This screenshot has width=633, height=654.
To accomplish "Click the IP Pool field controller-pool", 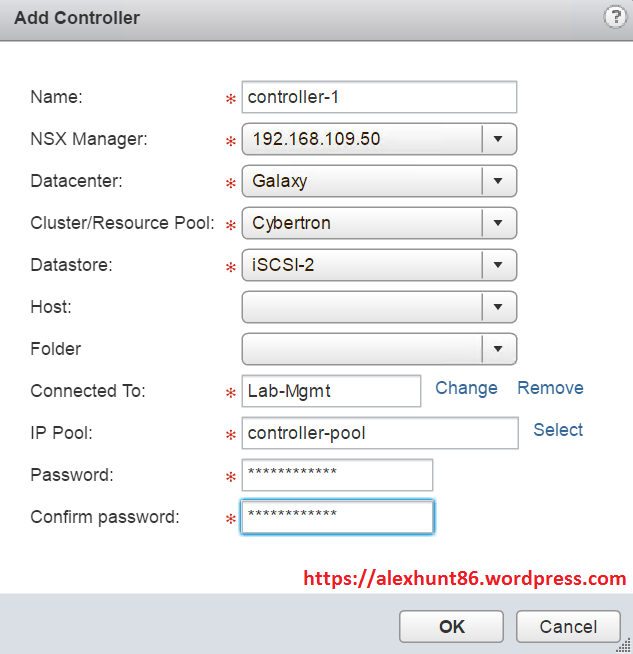I will pyautogui.click(x=379, y=433).
